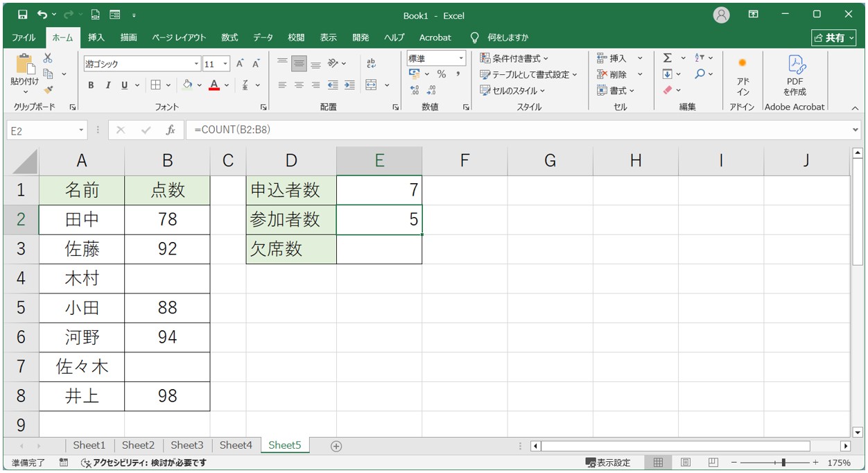Click the wrap text (折り返し) icon
The height and width of the screenshot is (473, 868).
[x=372, y=62]
